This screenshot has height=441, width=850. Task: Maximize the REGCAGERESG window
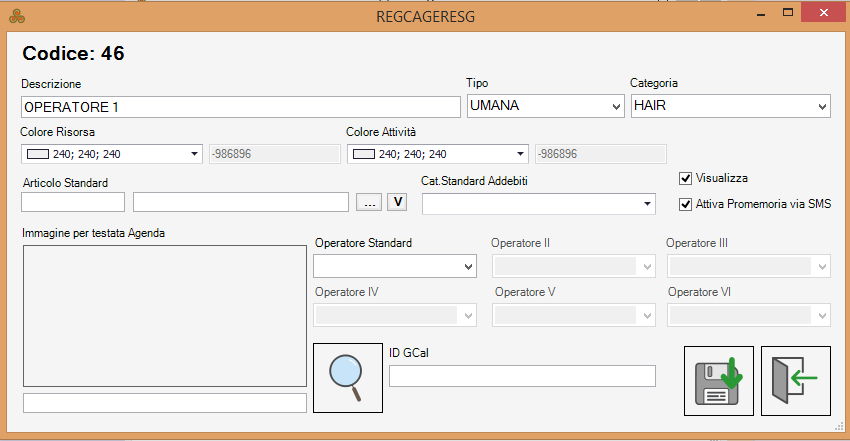point(789,14)
